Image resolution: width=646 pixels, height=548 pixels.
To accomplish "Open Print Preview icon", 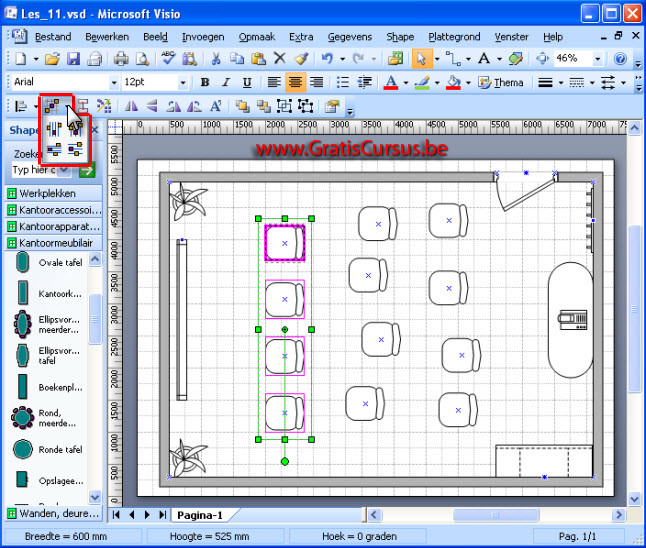I will (x=143, y=59).
